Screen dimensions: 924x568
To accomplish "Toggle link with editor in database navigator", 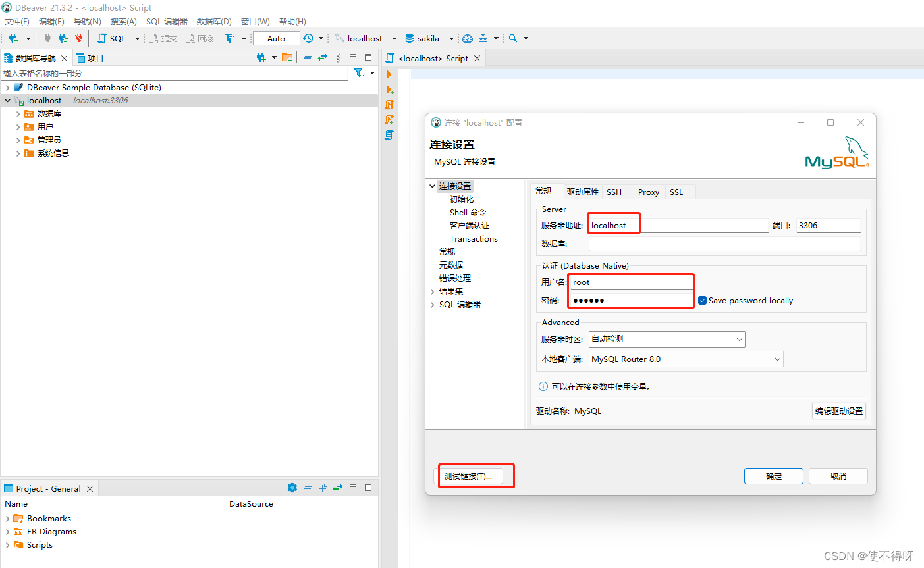I will coord(323,57).
